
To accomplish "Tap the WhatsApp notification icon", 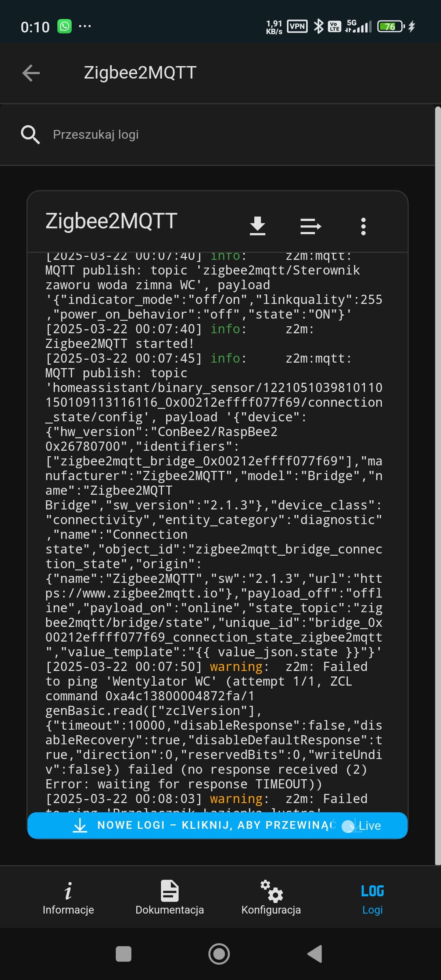I will (64, 26).
